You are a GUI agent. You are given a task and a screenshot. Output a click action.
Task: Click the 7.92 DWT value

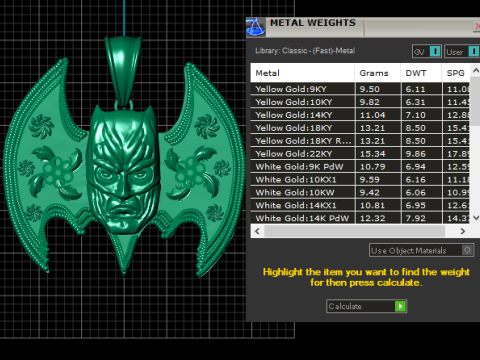[416, 218]
